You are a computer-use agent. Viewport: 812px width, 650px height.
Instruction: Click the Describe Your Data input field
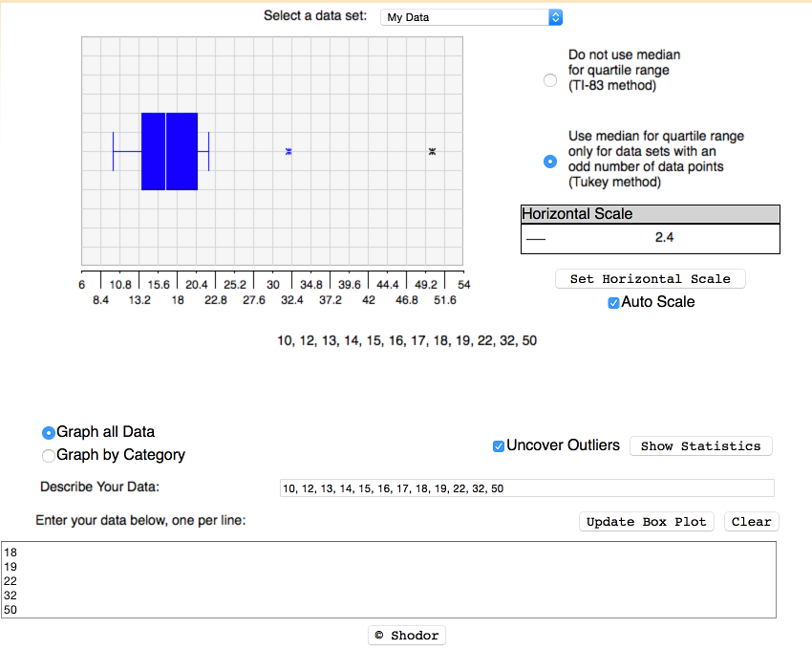[x=526, y=488]
